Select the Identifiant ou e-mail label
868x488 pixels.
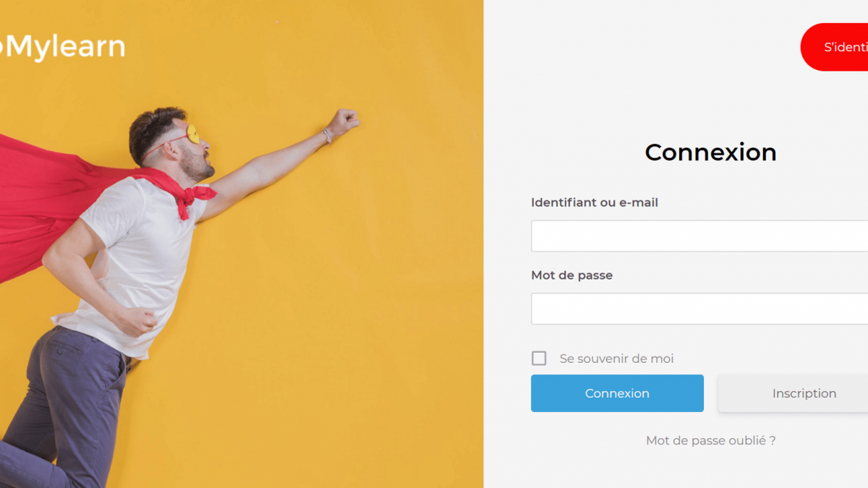[x=595, y=202]
